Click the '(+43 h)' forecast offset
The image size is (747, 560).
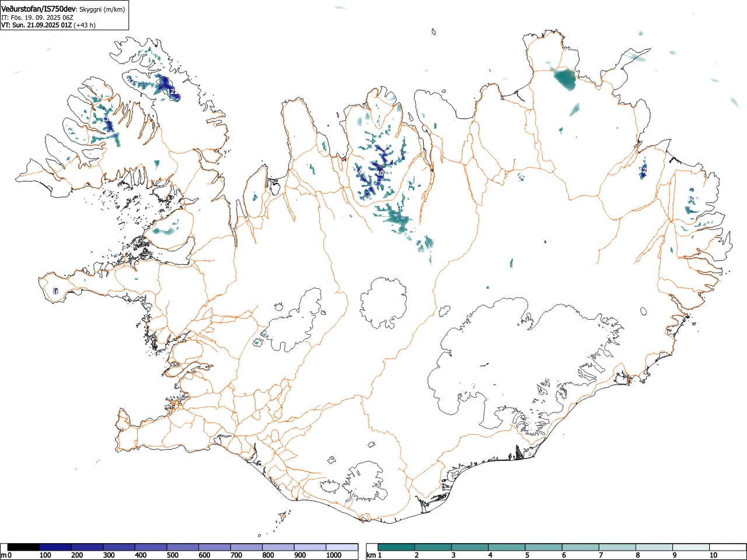click(x=85, y=25)
